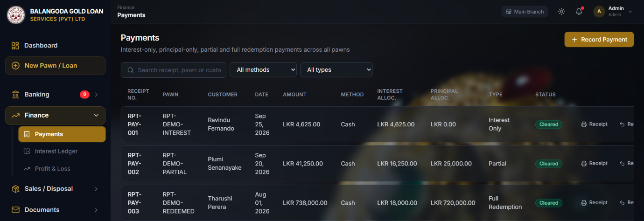Open the Dashboard grid icon
This screenshot has width=644, height=221.
click(15, 46)
